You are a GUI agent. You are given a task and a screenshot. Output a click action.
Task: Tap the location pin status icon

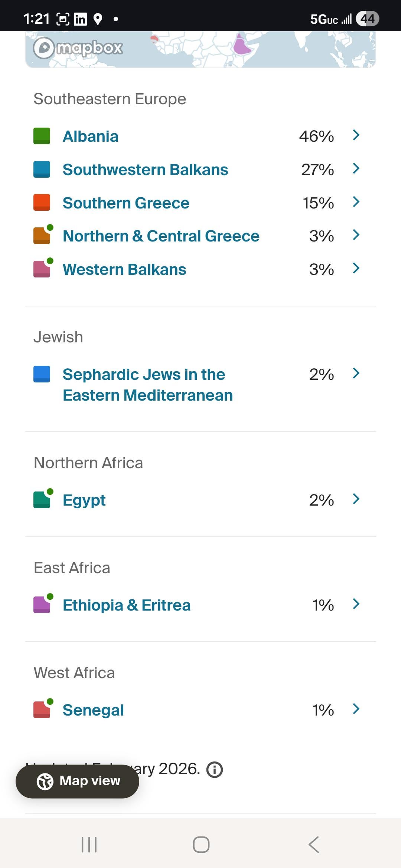[98, 19]
